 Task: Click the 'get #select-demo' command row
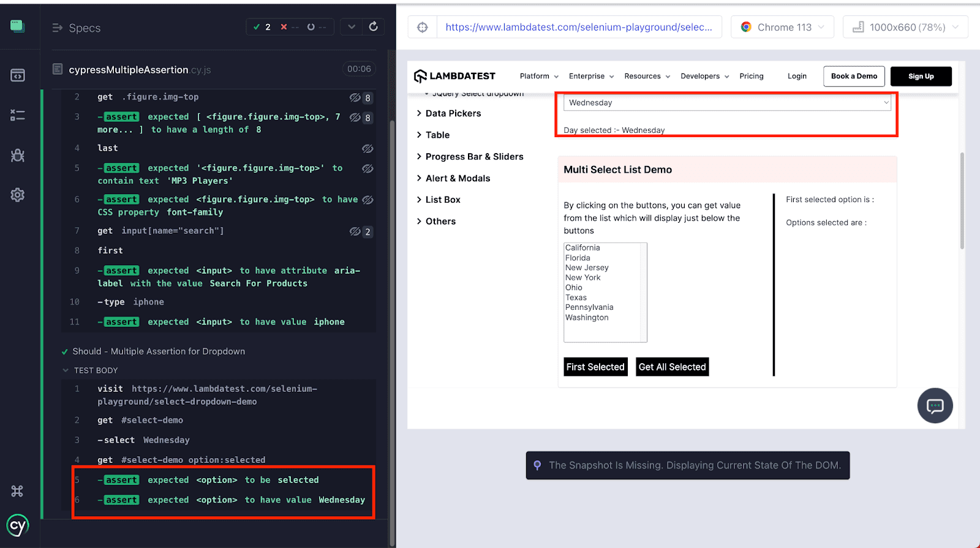pyautogui.click(x=219, y=420)
